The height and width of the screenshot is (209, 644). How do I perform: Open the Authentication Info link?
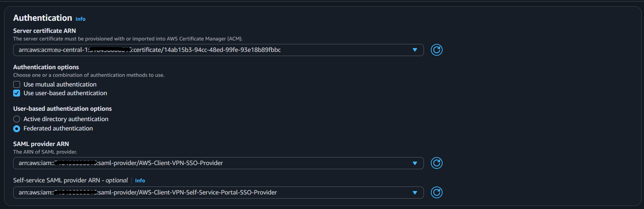(80, 19)
